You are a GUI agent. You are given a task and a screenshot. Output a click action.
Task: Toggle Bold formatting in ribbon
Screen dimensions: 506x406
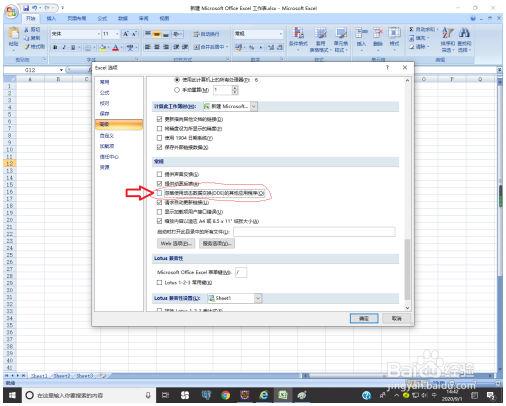tap(55, 48)
